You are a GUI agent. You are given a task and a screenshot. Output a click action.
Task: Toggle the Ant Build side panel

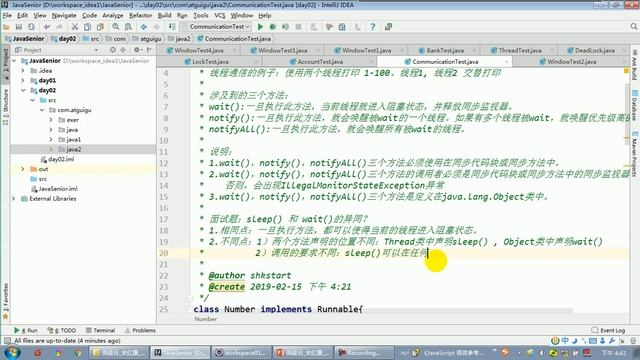(634, 64)
